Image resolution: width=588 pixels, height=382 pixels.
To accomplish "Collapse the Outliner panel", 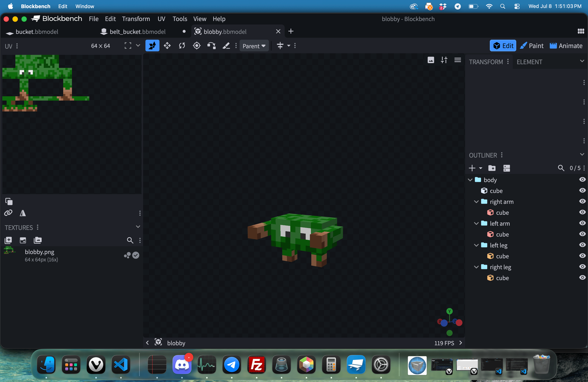I will (582, 154).
